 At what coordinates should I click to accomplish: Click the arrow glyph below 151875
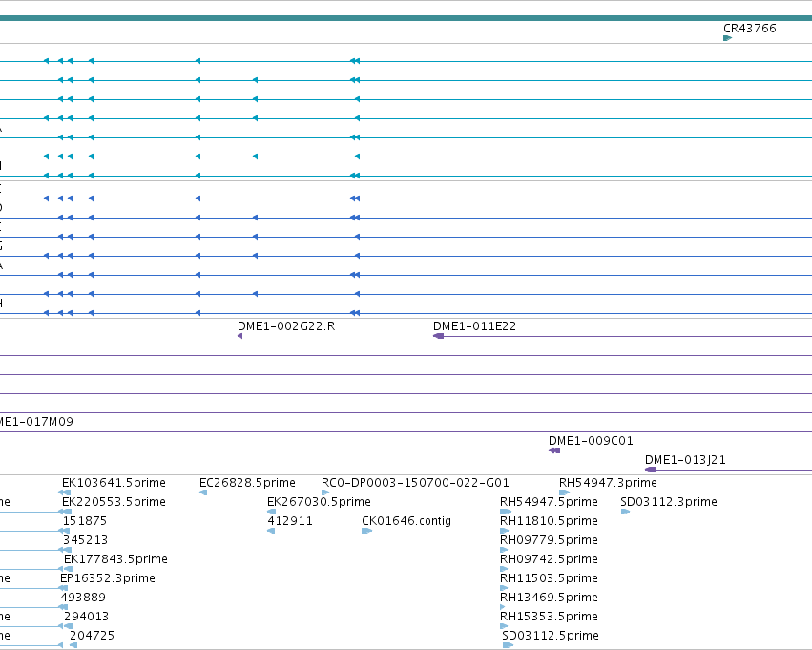pos(64,531)
